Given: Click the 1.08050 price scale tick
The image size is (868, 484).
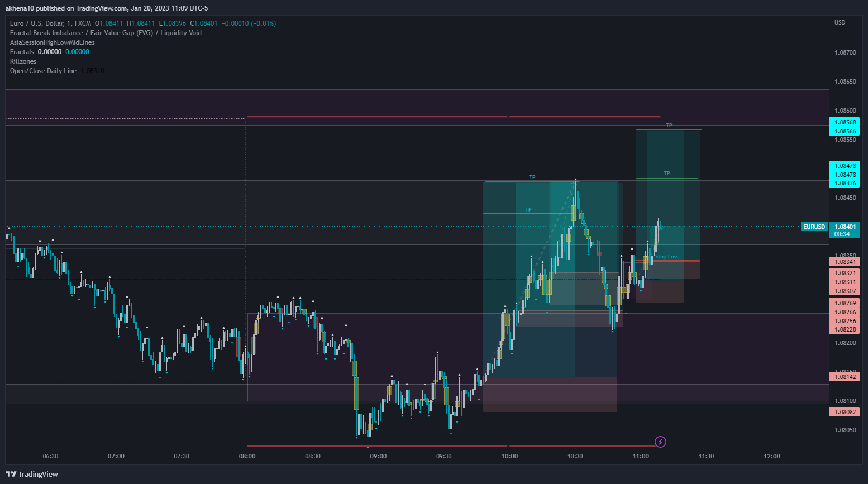Looking at the screenshot, I should tap(845, 430).
